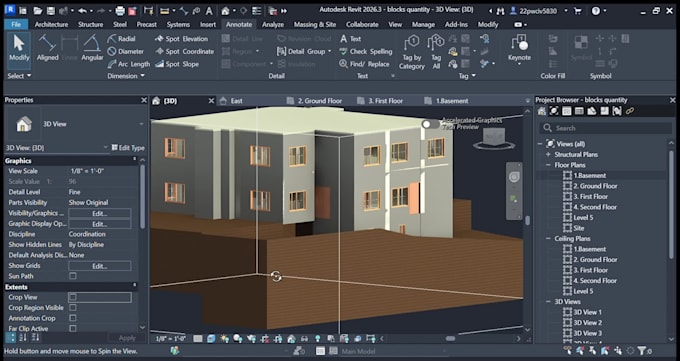Viewport: 680px width, 361px height.
Task: Click the Save icon in Quick Access
Action: click(x=51, y=10)
